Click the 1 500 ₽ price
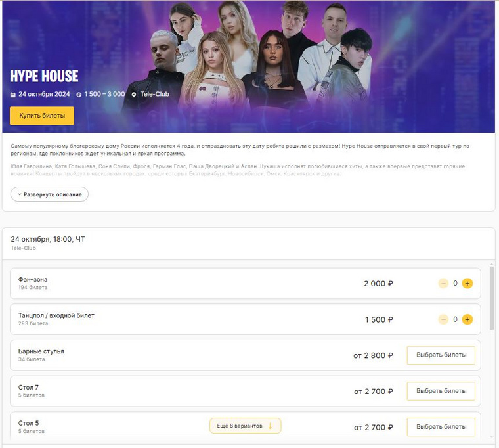The image size is (499, 448). point(379,320)
